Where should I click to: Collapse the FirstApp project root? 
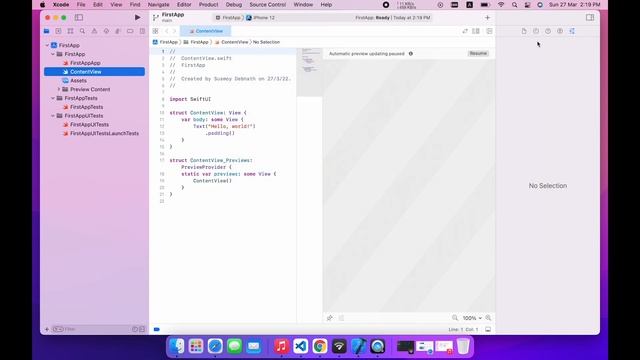47,45
